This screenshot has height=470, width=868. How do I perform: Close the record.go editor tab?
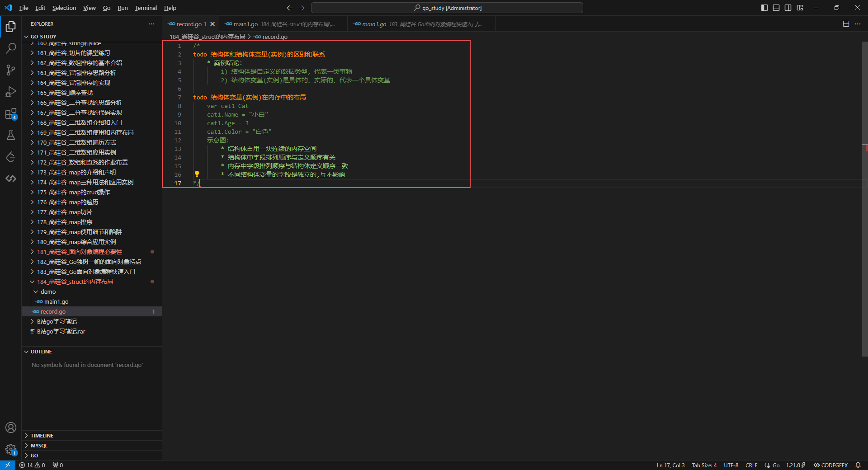(212, 24)
